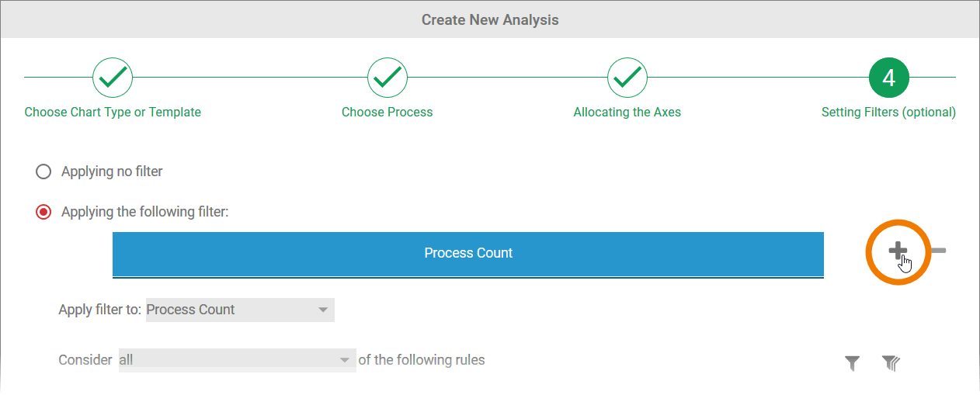Select the blue Process Count filter tab

coord(467,253)
